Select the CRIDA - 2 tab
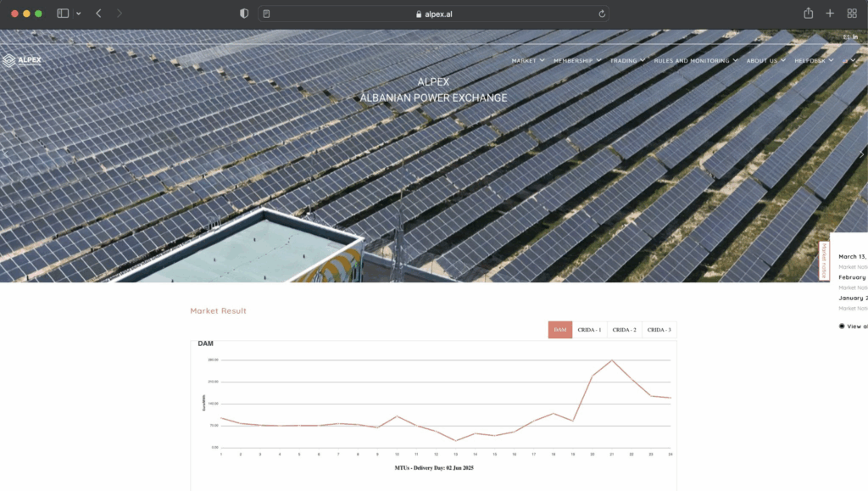The height and width of the screenshot is (491, 868). [625, 330]
